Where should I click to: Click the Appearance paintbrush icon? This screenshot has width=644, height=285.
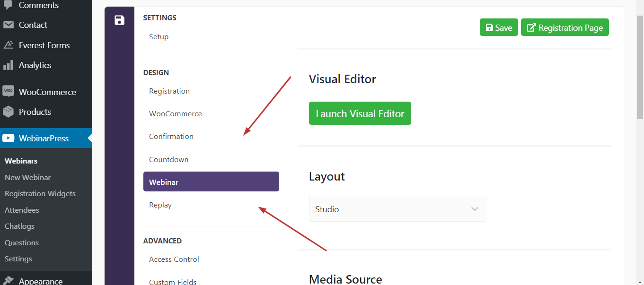click(x=8, y=281)
